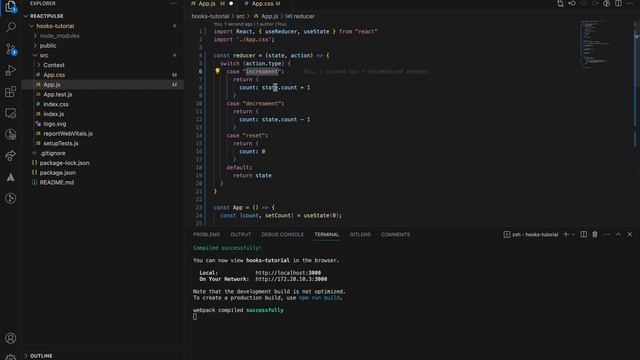Open http://localhost:3000 link in terminal
Image resolution: width=640 pixels, height=360 pixels.
288,273
